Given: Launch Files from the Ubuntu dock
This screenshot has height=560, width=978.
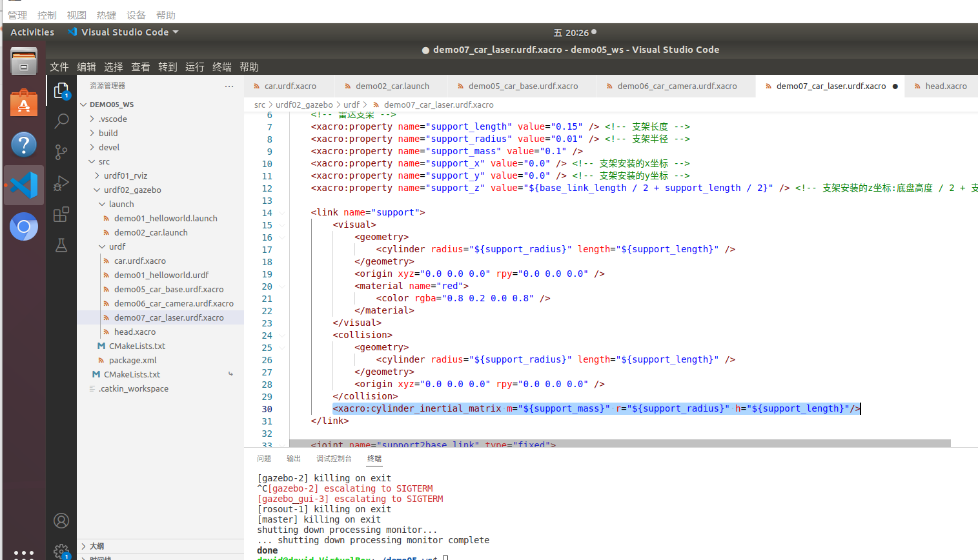Looking at the screenshot, I should pos(24,63).
